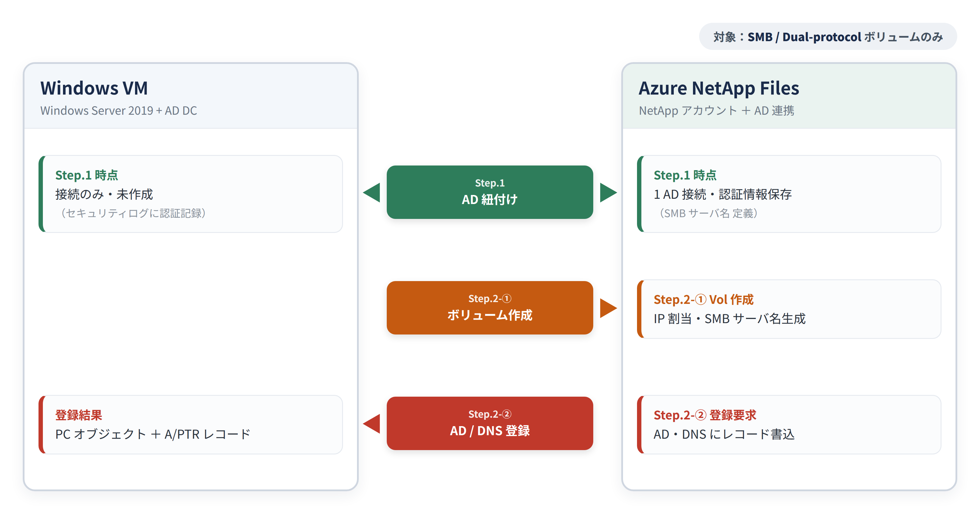Image resolution: width=980 pixels, height=514 pixels.
Task: Click subtitle Windows Server 2019 + AD DC
Action: 119,110
